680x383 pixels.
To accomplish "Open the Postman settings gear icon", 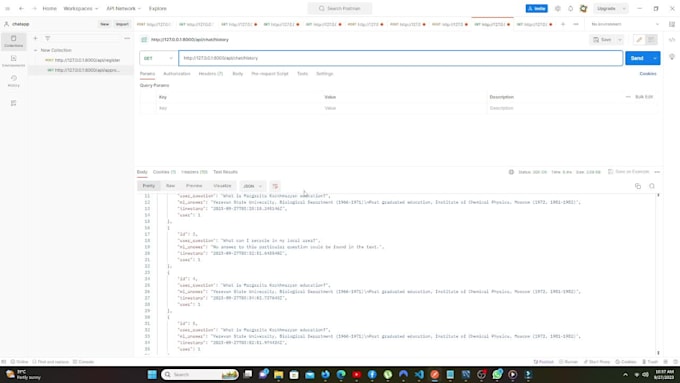I will [x=558, y=8].
